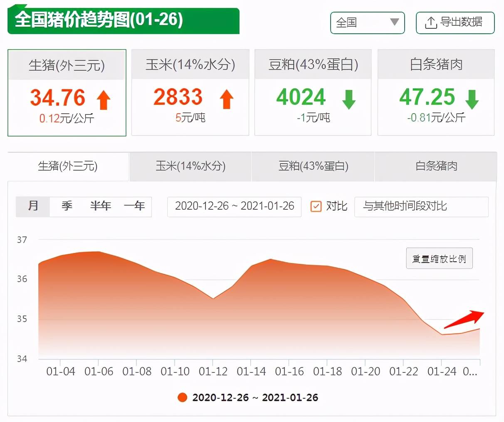Click the export upload icon
The image size is (504, 422).
(430, 22)
